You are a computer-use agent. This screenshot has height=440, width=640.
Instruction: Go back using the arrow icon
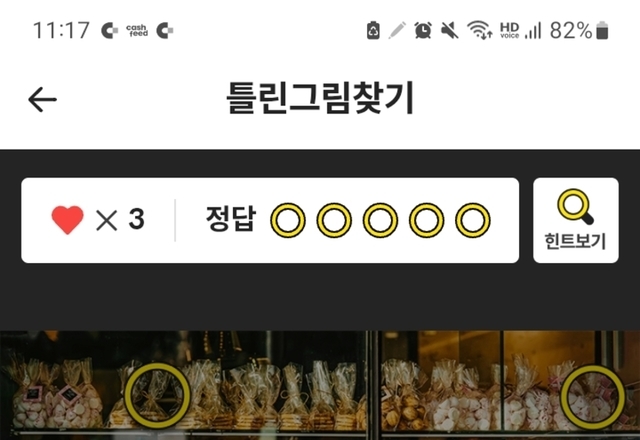point(42,99)
